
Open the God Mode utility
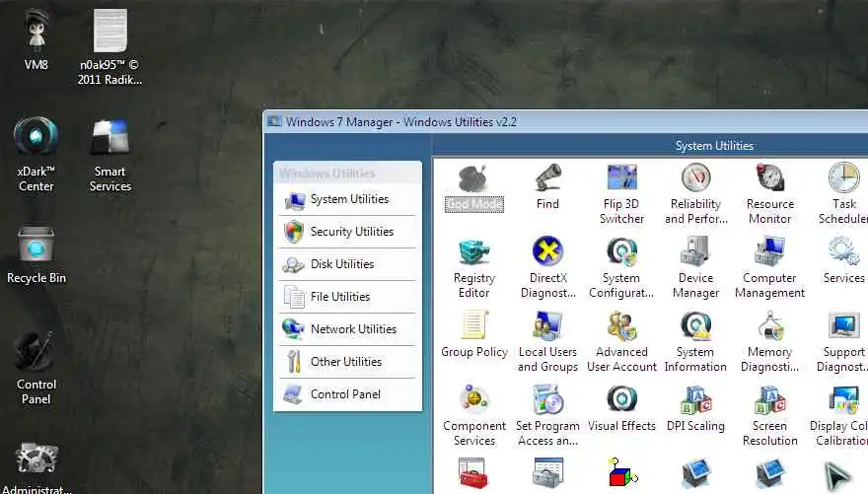pyautogui.click(x=473, y=187)
